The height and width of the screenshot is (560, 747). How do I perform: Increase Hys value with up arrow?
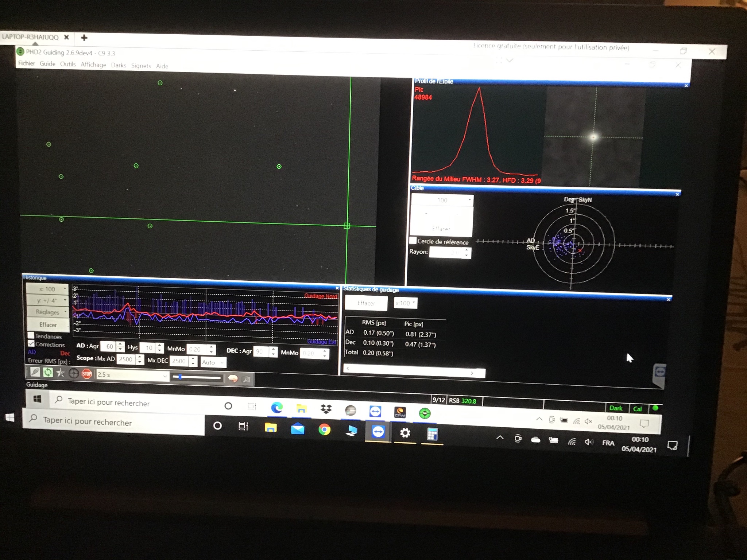pos(160,345)
